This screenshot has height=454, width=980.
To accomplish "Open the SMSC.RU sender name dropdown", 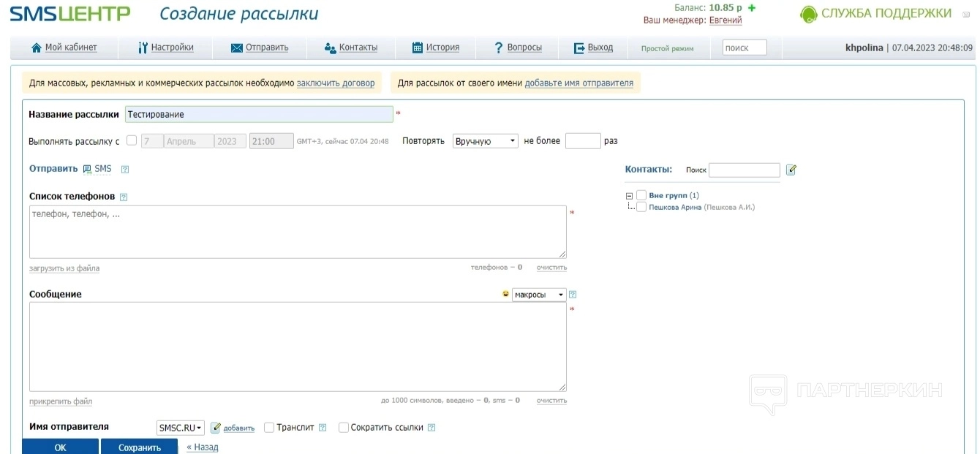I will coord(180,428).
